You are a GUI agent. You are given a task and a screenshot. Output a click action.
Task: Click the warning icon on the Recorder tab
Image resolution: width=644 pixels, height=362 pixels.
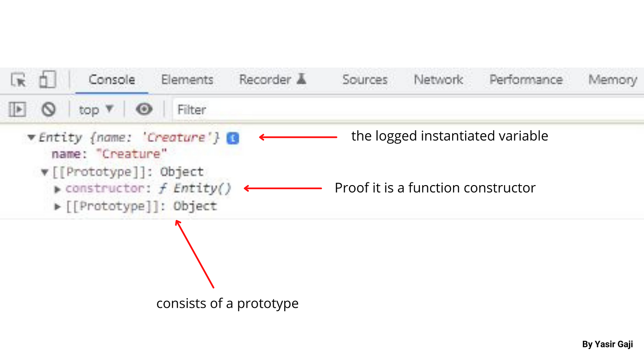(x=301, y=79)
